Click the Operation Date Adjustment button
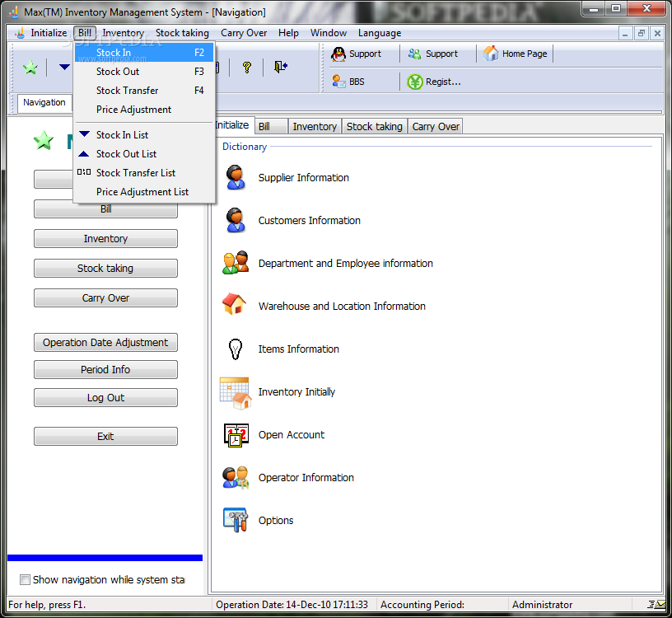Screen dimensions: 672x618 (x=105, y=342)
